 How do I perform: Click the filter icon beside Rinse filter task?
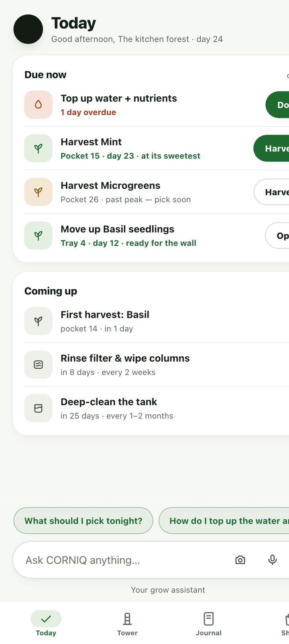coord(38,365)
